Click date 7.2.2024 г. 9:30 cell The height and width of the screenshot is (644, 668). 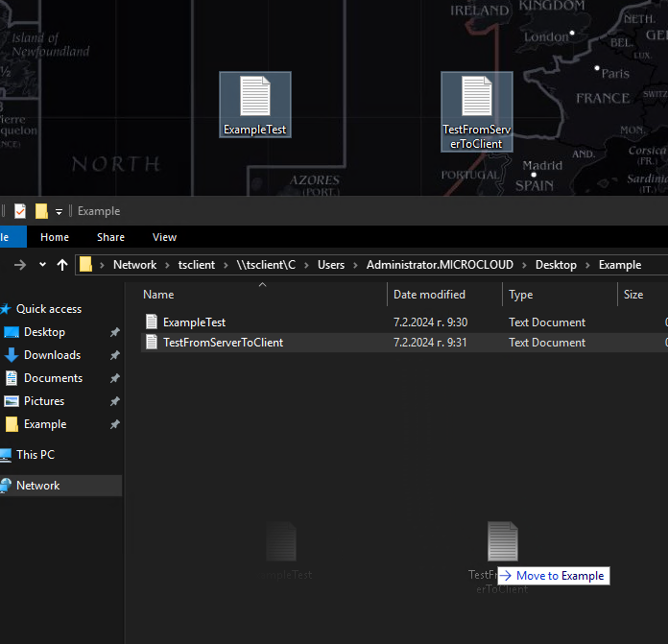click(x=430, y=322)
